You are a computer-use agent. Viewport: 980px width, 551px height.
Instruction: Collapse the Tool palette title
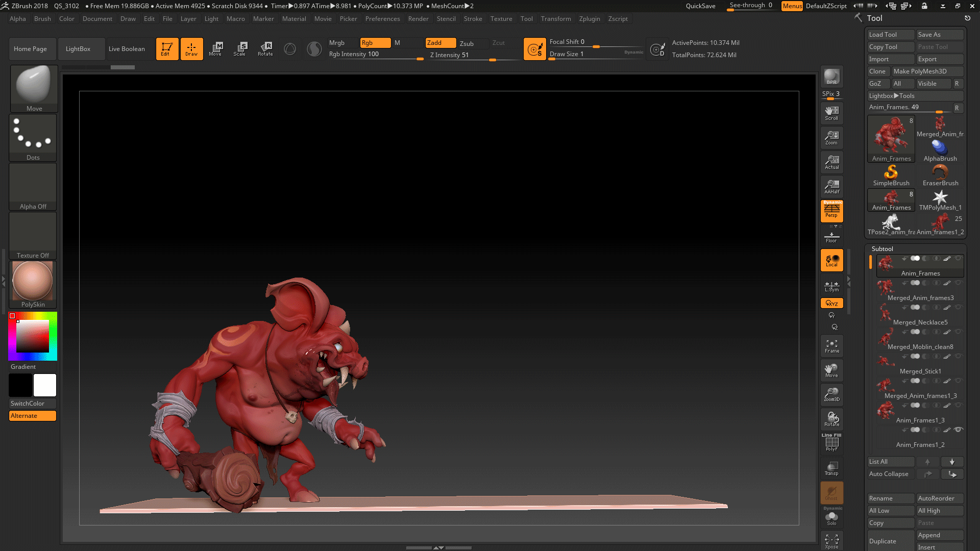(874, 18)
